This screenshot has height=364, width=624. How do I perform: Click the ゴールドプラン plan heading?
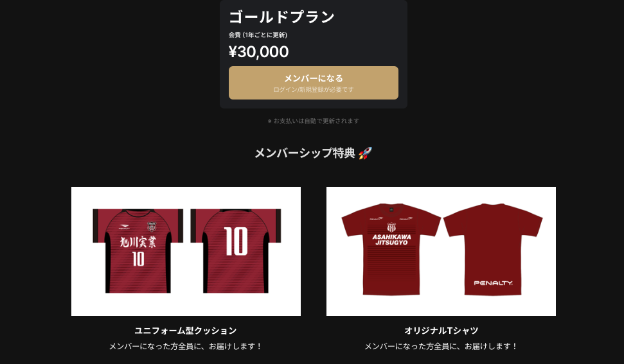tap(281, 17)
